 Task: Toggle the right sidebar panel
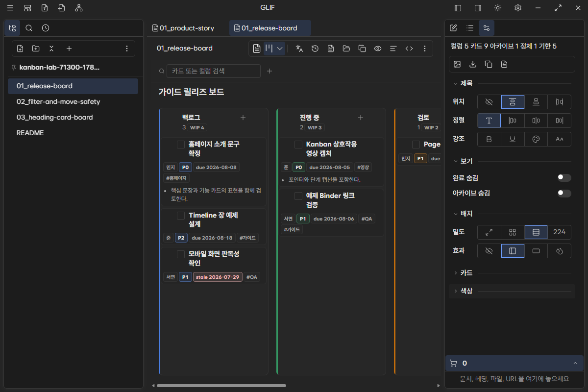(478, 8)
